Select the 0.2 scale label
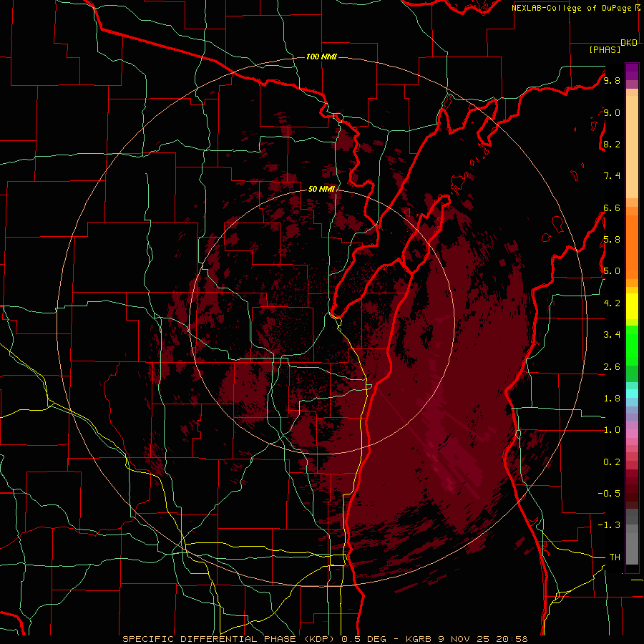The height and width of the screenshot is (644, 644). point(612,462)
